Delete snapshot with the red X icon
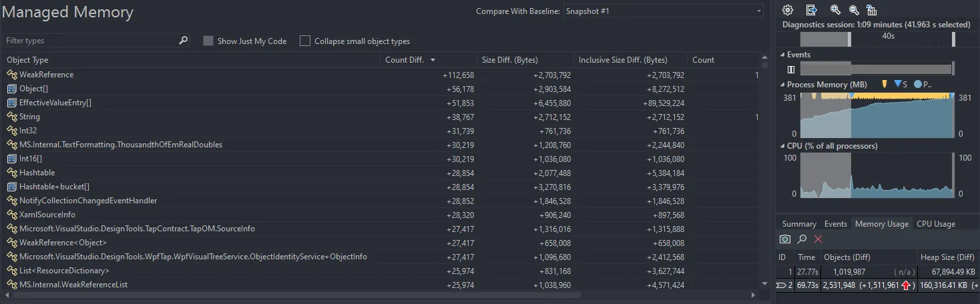The width and height of the screenshot is (980, 304). [818, 239]
